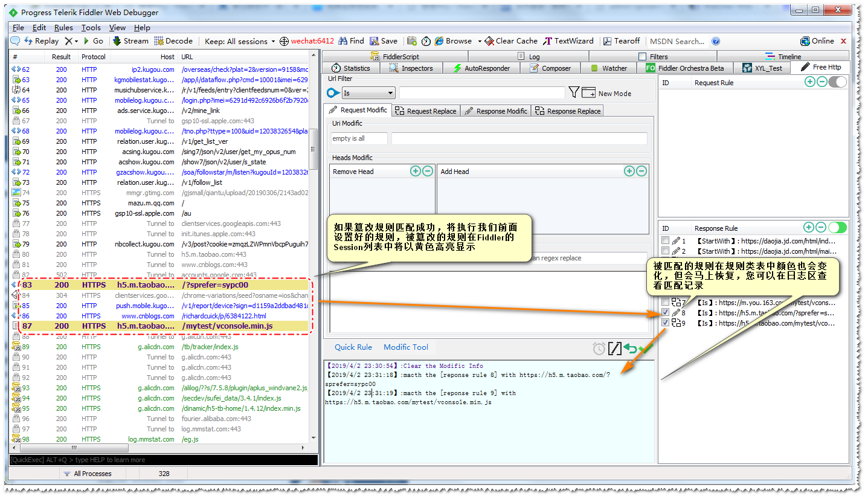
Task: Click the blue help question-mark icon
Action: [716, 42]
